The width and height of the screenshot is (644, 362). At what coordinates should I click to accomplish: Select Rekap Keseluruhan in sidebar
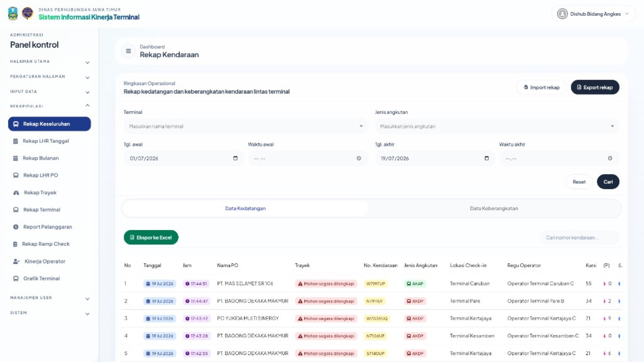[x=50, y=124]
